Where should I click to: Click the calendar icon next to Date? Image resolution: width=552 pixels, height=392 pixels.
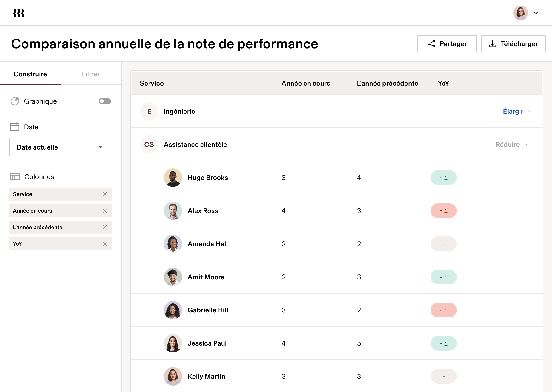[14, 127]
